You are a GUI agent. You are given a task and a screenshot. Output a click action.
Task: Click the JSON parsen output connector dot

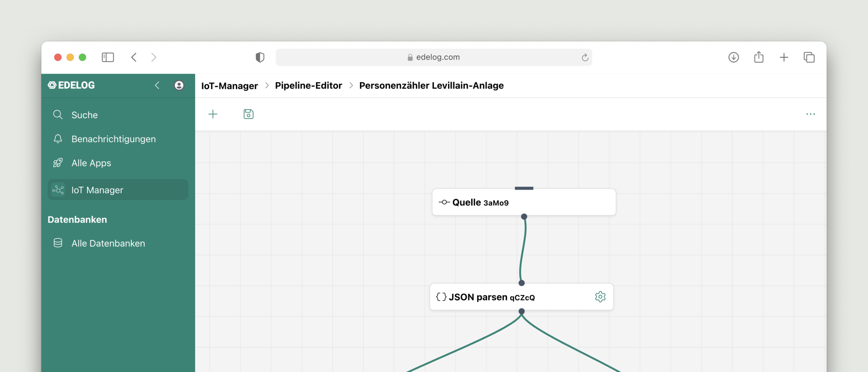click(522, 311)
